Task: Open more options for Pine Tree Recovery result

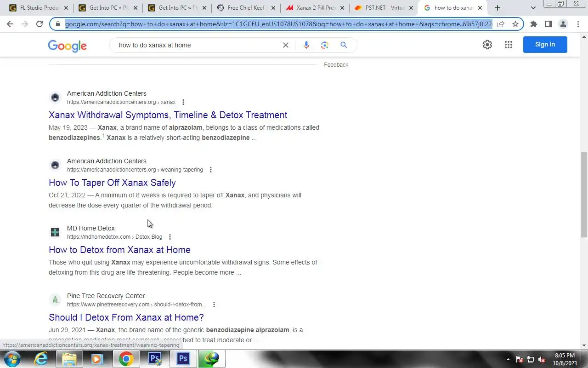Action: (x=214, y=305)
